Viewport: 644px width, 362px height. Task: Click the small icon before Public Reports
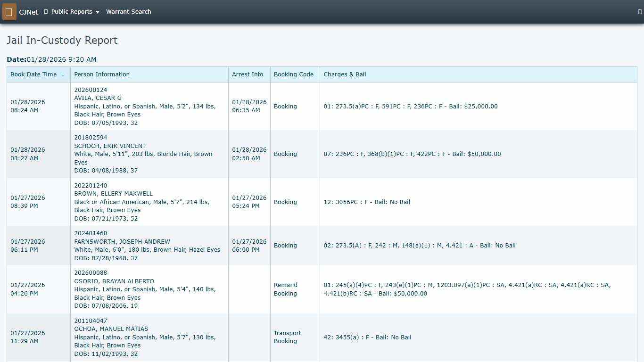46,12
